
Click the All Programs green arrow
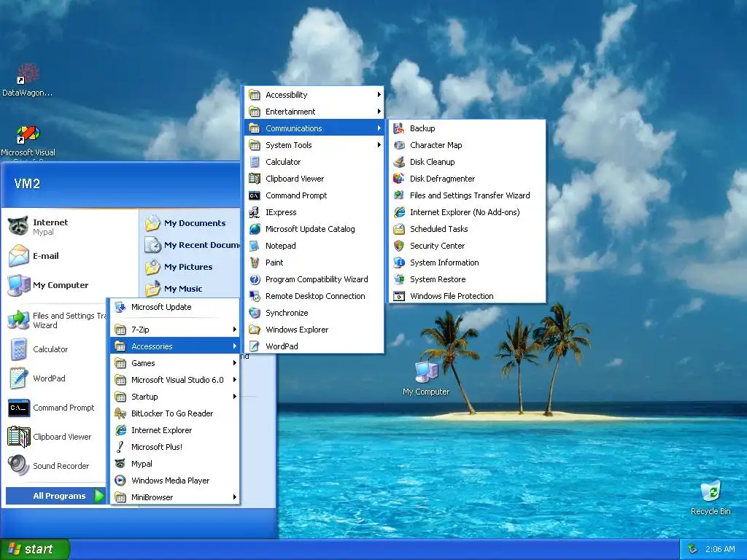click(99, 496)
